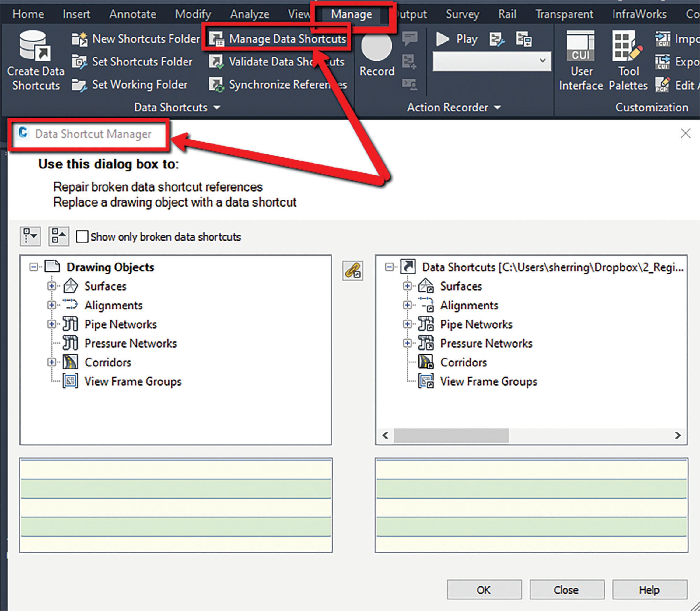
Task: Click the Action Recorder preferences icon beside Play
Action: (x=497, y=39)
